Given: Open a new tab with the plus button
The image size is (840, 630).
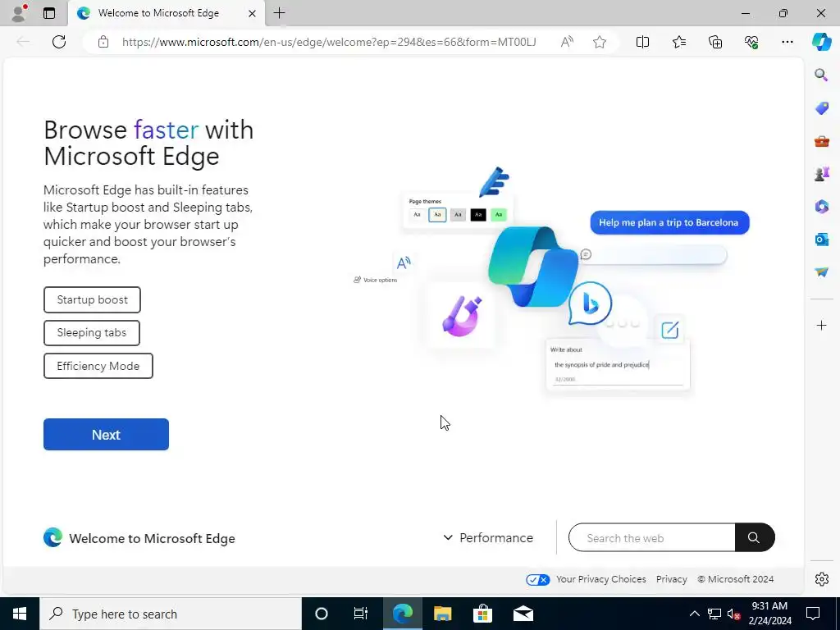Looking at the screenshot, I should 279,13.
